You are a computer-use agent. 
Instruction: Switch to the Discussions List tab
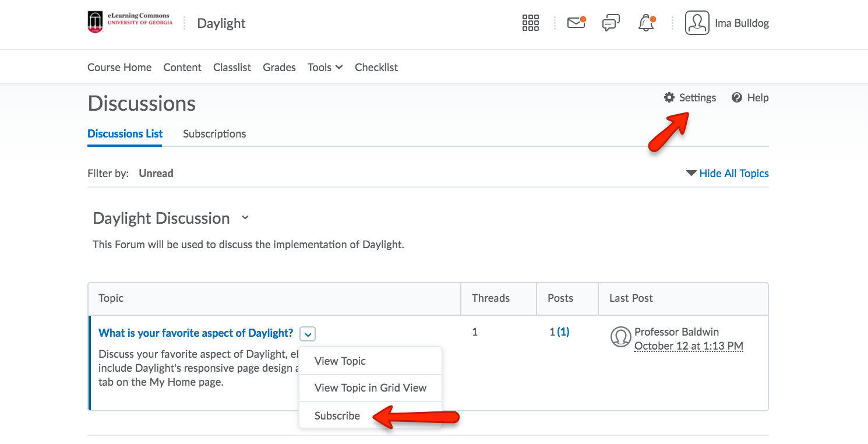[x=125, y=133]
